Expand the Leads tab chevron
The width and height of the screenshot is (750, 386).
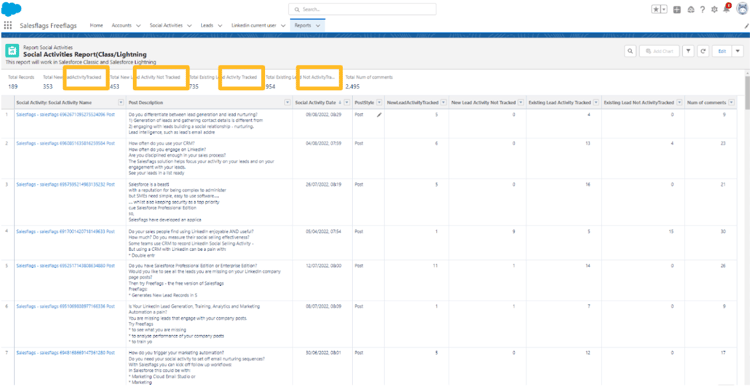(x=220, y=26)
